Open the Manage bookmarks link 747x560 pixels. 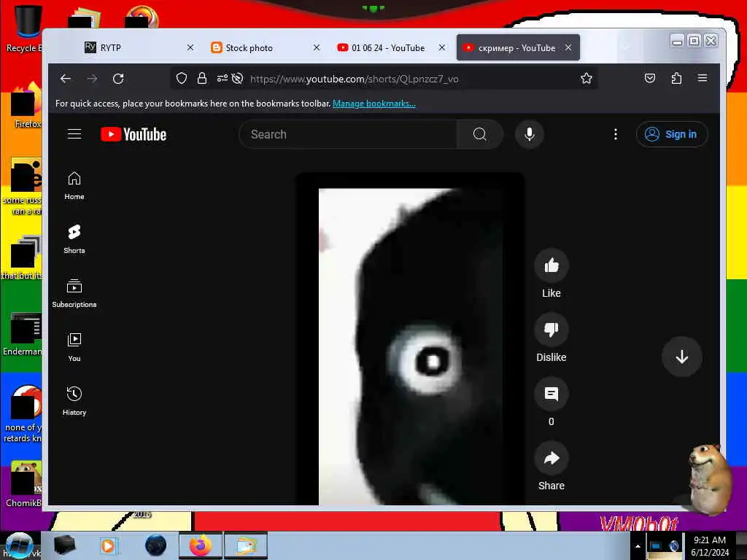(x=374, y=104)
